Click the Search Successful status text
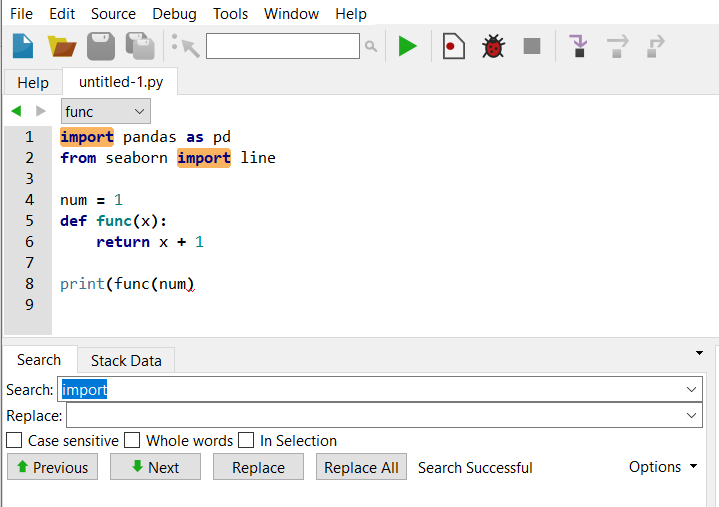Screen dimensions: 719x507 [x=475, y=468]
